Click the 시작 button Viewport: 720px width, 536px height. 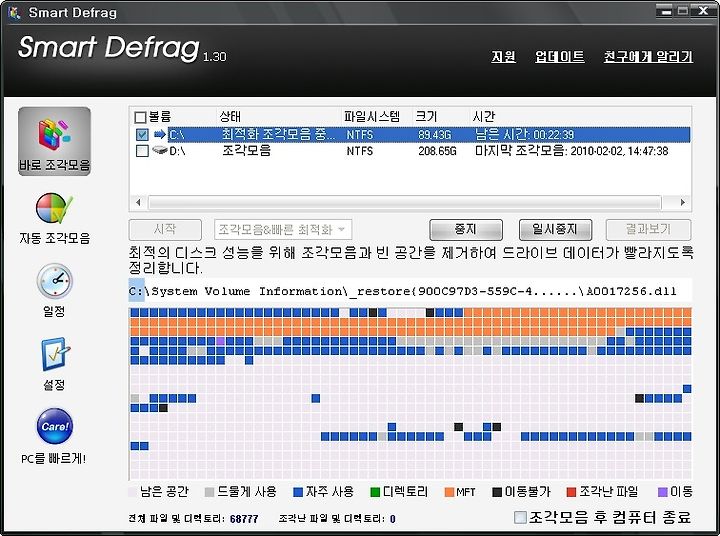point(165,230)
